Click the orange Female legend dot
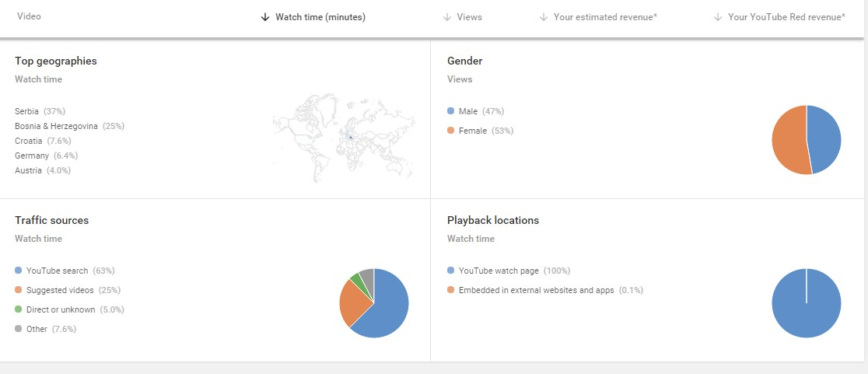 coord(451,131)
